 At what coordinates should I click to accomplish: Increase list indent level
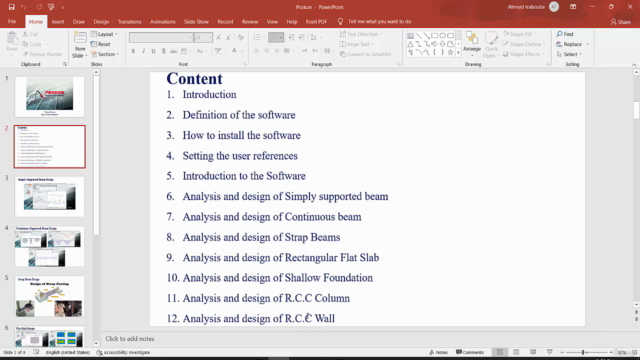[x=301, y=38]
